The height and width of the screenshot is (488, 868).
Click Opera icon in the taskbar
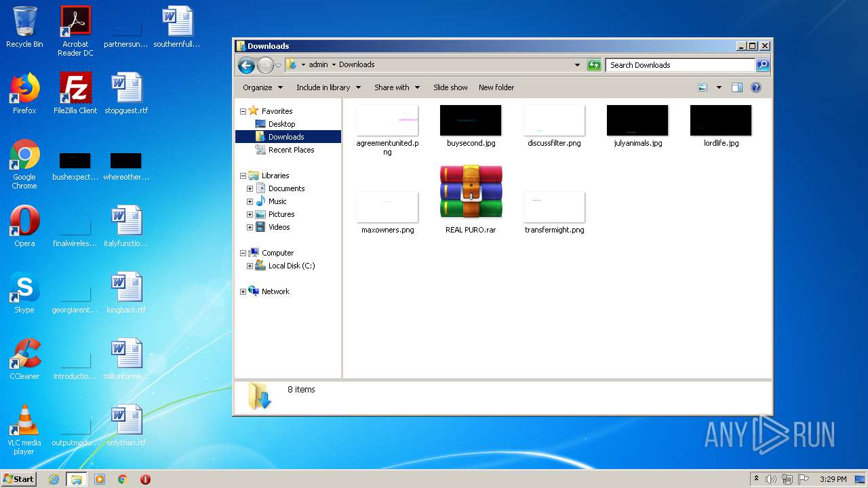[145, 479]
